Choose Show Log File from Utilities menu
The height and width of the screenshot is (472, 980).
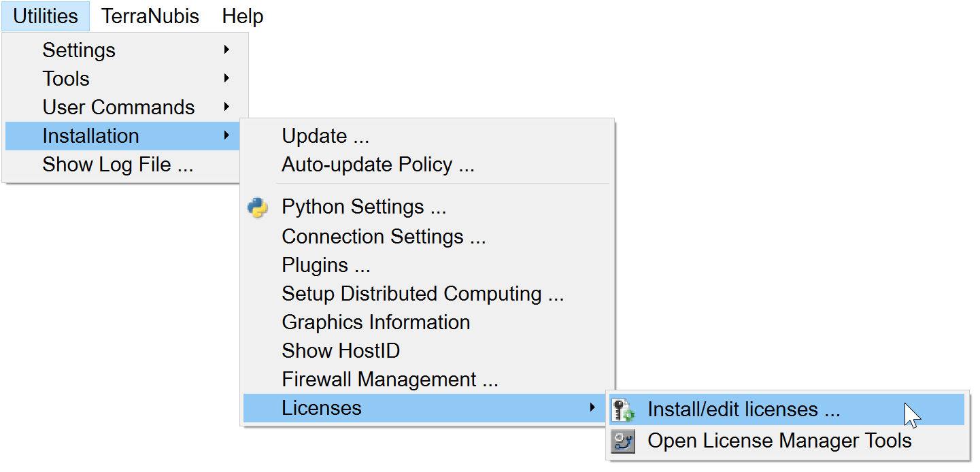point(118,165)
